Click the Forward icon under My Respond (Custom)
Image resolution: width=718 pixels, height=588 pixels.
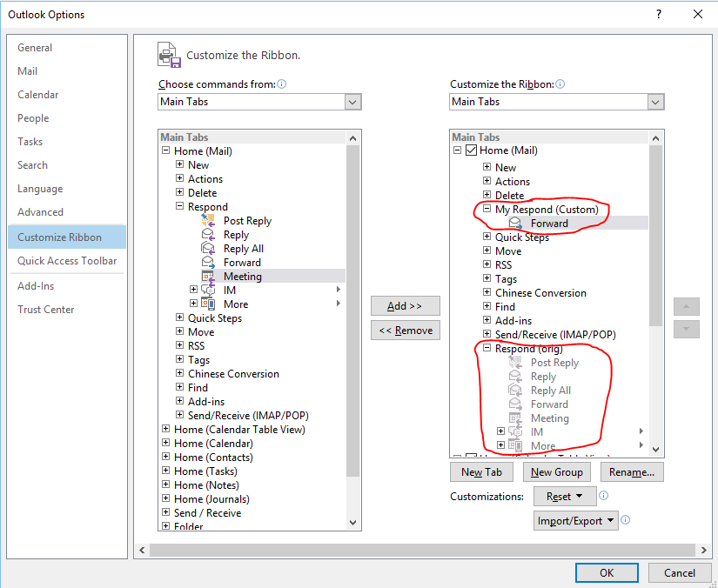515,224
